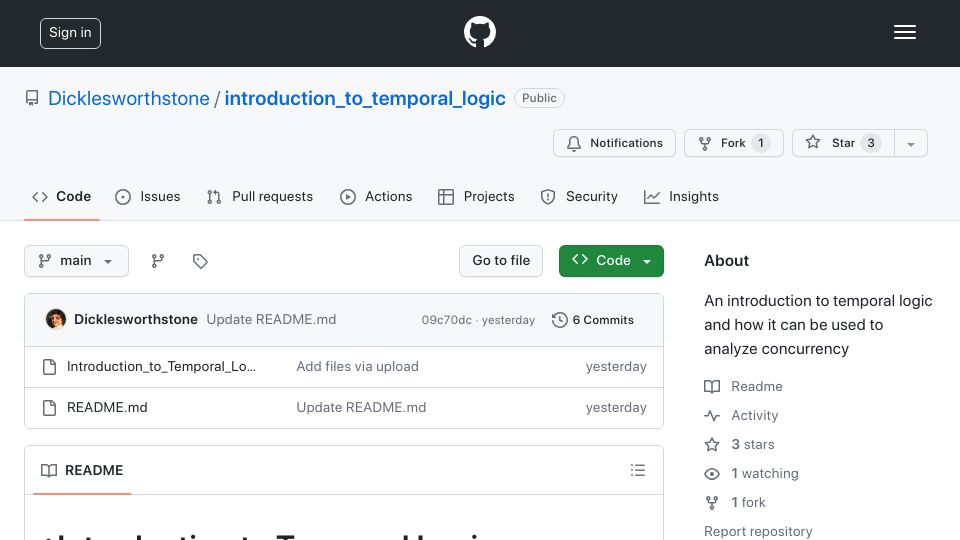
Task: Click the Public visibility badge
Action: (539, 98)
